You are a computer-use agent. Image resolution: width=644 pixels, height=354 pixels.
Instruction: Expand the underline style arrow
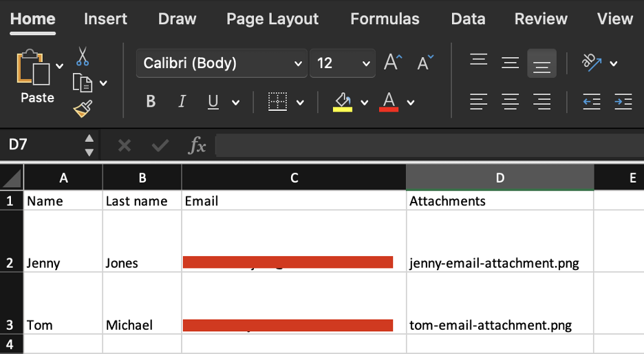236,103
